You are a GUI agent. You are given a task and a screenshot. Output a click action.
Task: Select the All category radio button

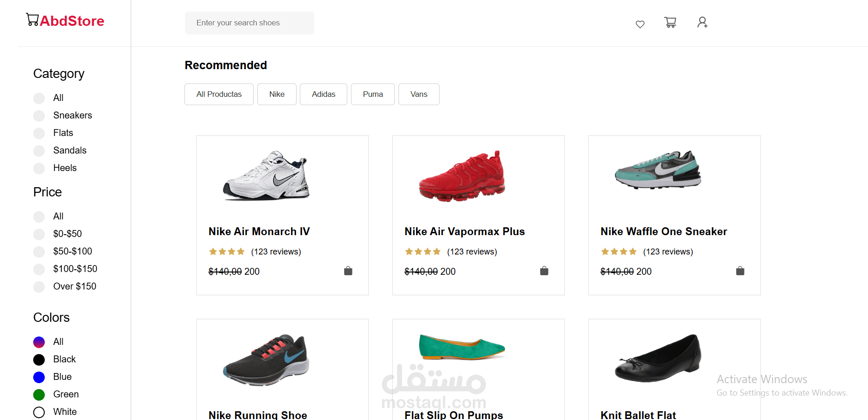[39, 98]
